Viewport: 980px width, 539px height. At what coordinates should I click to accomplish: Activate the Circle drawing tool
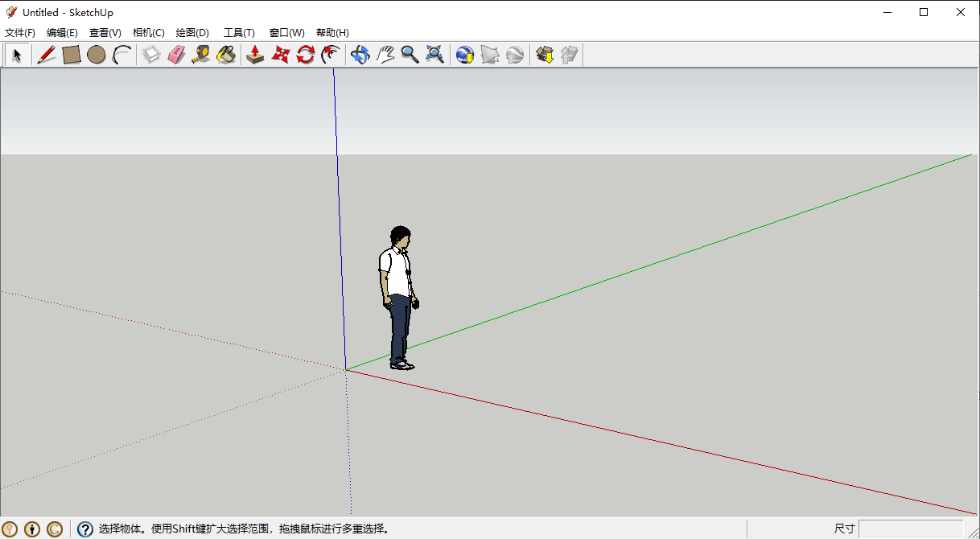coord(97,55)
